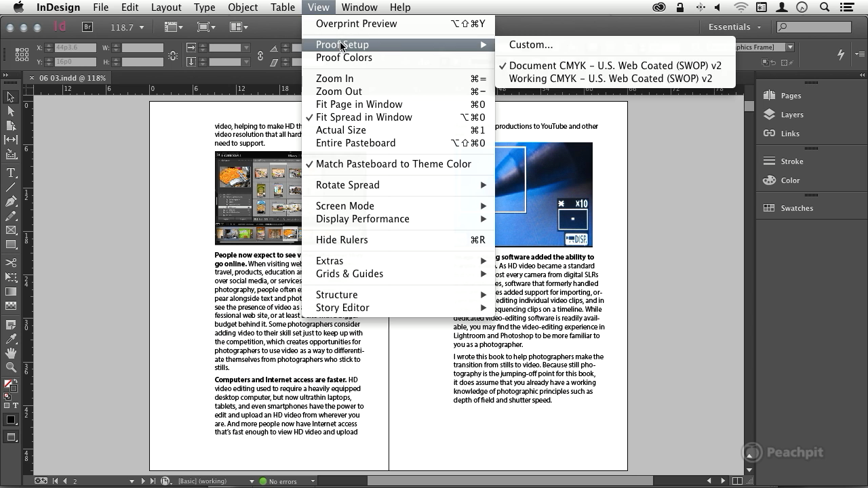Select the Eyedropper tool
Image resolution: width=868 pixels, height=488 pixels.
point(11,339)
